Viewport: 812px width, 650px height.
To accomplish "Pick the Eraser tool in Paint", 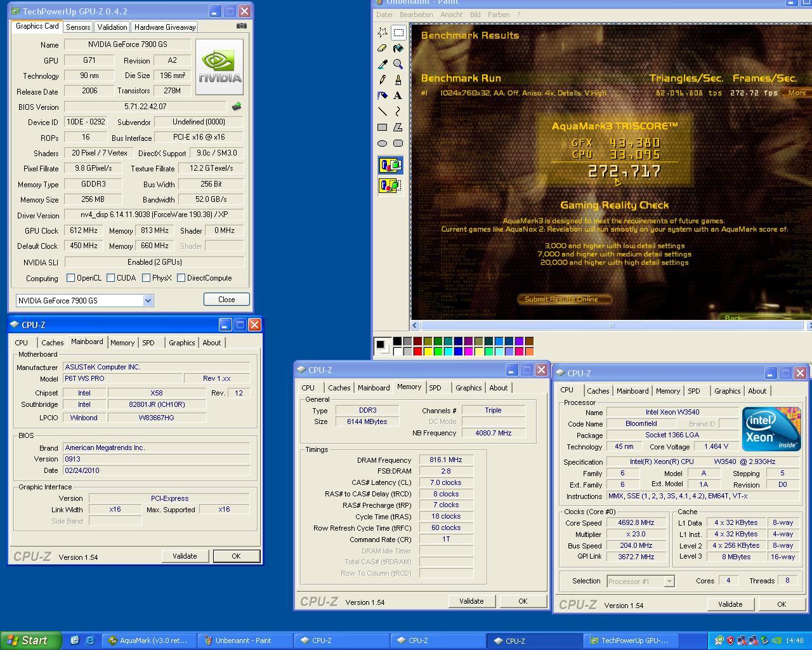I will coord(383,48).
